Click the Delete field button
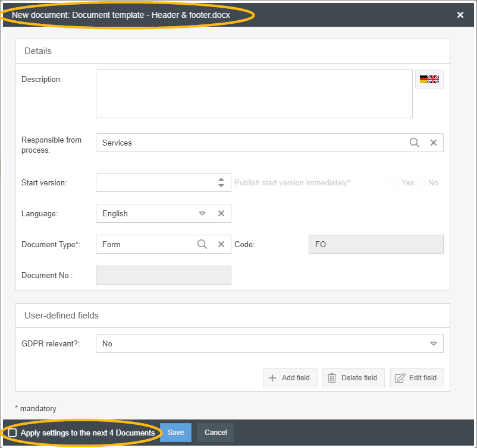Viewport: 477px width, 448px height. pos(353,378)
